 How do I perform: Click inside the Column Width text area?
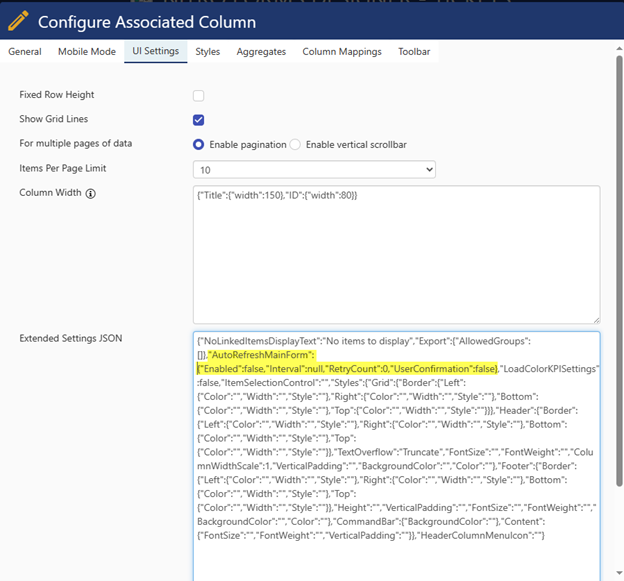tap(397, 260)
